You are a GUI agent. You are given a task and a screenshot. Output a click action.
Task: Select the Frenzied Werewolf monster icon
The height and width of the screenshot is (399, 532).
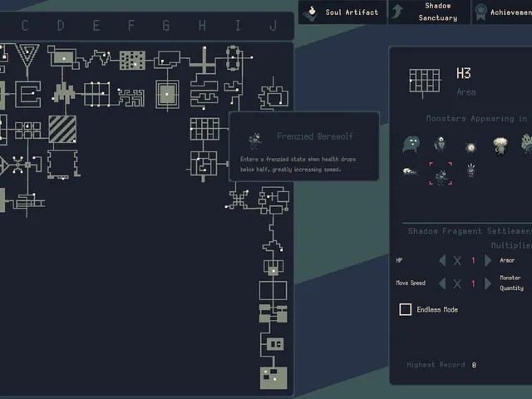click(x=441, y=174)
